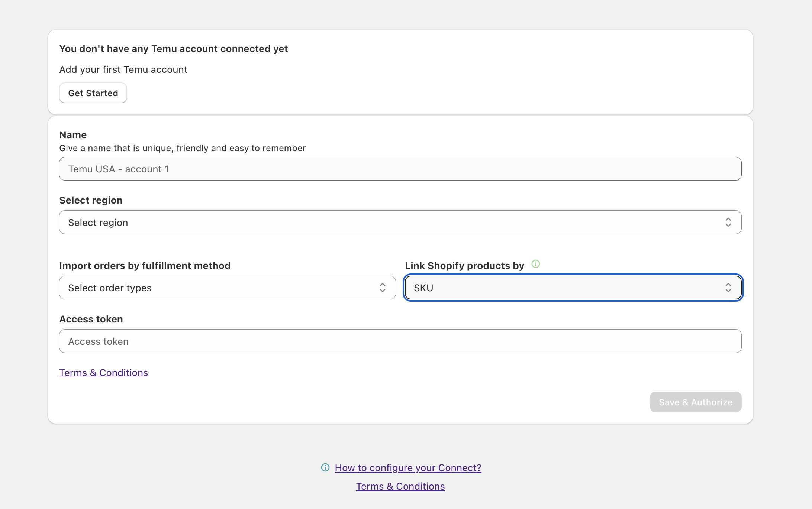Click the Link Shopify products by label

[x=464, y=266]
